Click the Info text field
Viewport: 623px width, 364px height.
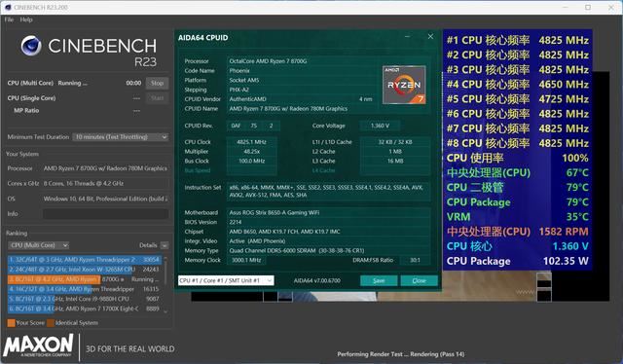pos(106,214)
